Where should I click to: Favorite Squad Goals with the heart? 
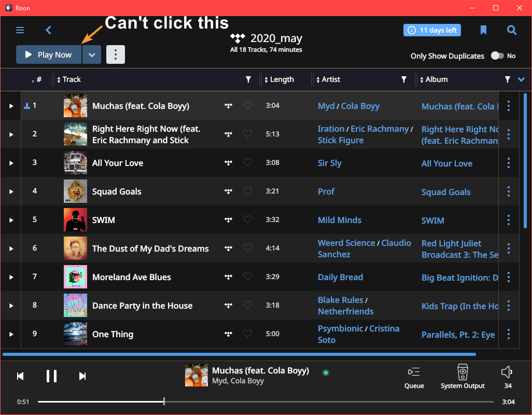(x=248, y=191)
